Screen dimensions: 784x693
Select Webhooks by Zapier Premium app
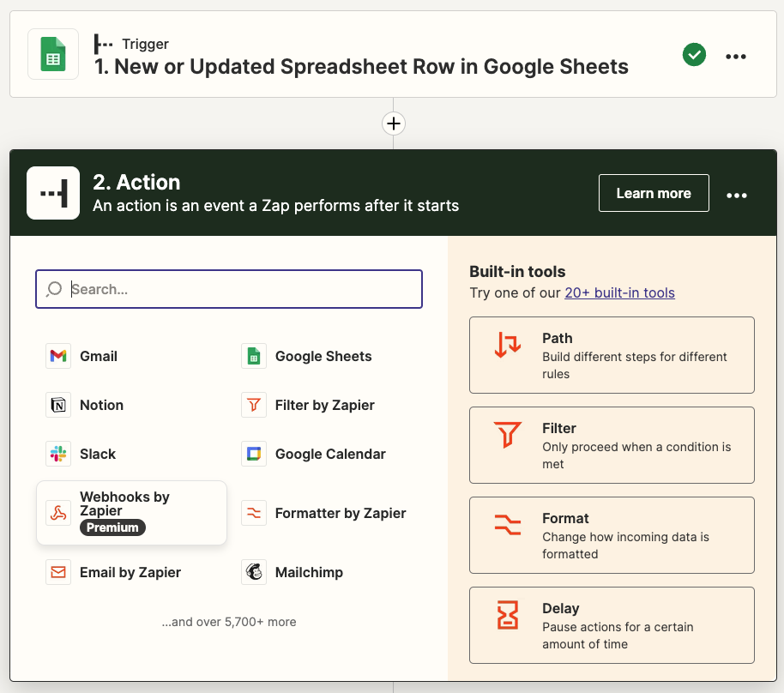[131, 512]
